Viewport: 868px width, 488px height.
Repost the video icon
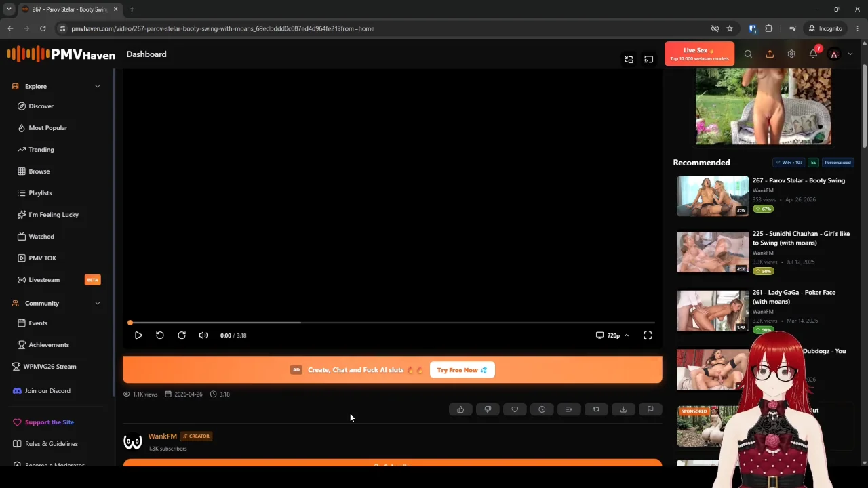tap(596, 409)
